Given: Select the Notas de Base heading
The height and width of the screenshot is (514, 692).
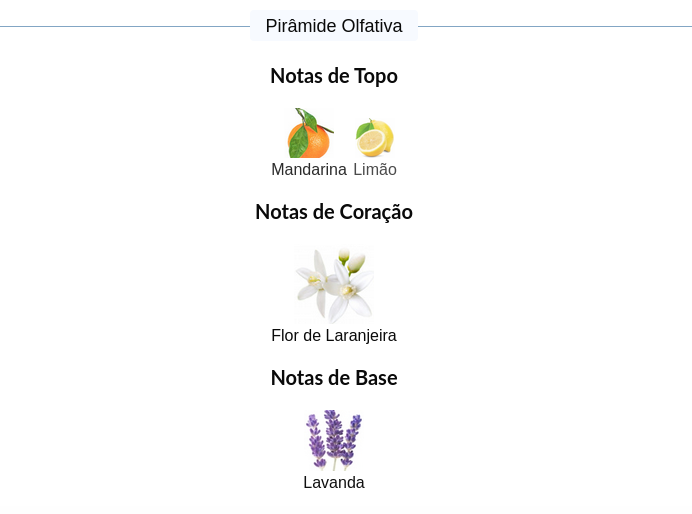Looking at the screenshot, I should point(334,378).
